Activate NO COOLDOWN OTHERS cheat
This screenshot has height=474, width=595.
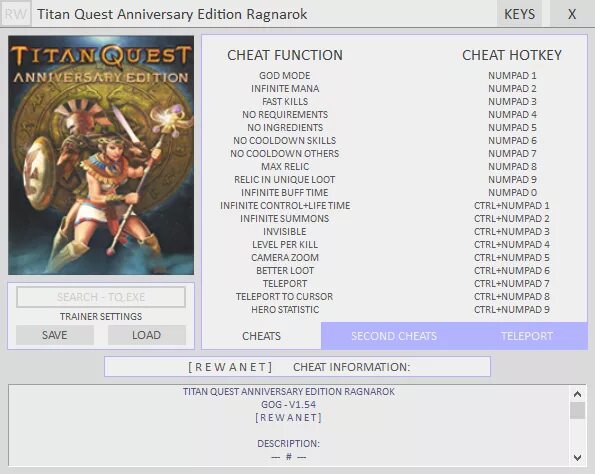click(x=285, y=153)
